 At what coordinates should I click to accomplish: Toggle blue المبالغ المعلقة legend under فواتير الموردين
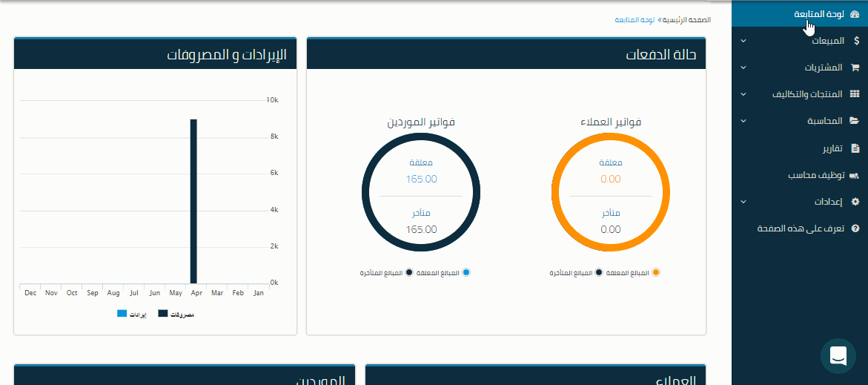pos(466,273)
